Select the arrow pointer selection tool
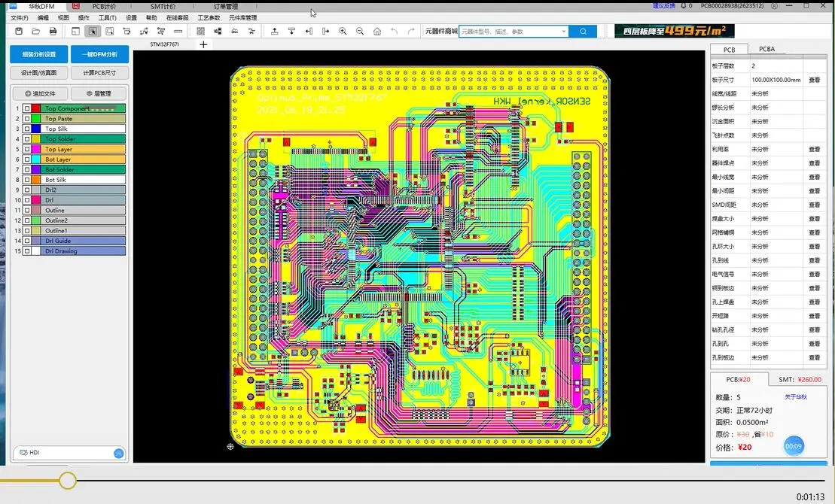The width and height of the screenshot is (835, 504). coord(93,32)
